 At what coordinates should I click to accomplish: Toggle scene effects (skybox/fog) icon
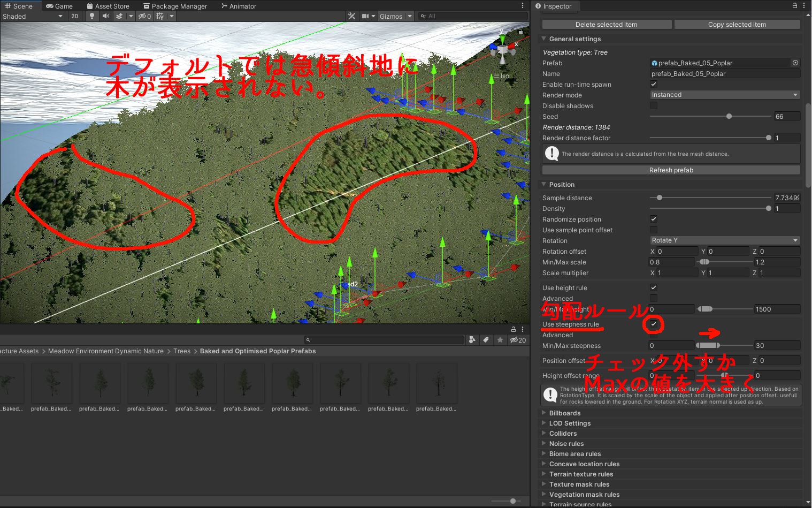(119, 16)
